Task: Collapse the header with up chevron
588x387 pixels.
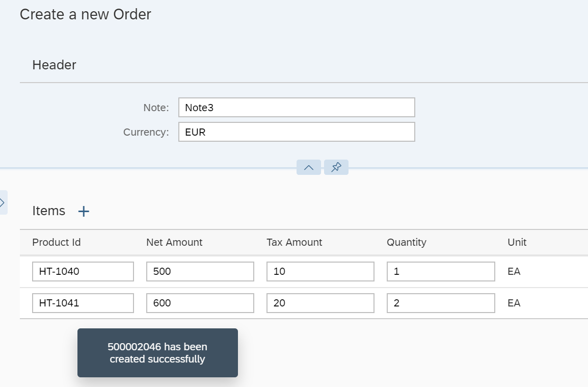Action: (x=309, y=167)
